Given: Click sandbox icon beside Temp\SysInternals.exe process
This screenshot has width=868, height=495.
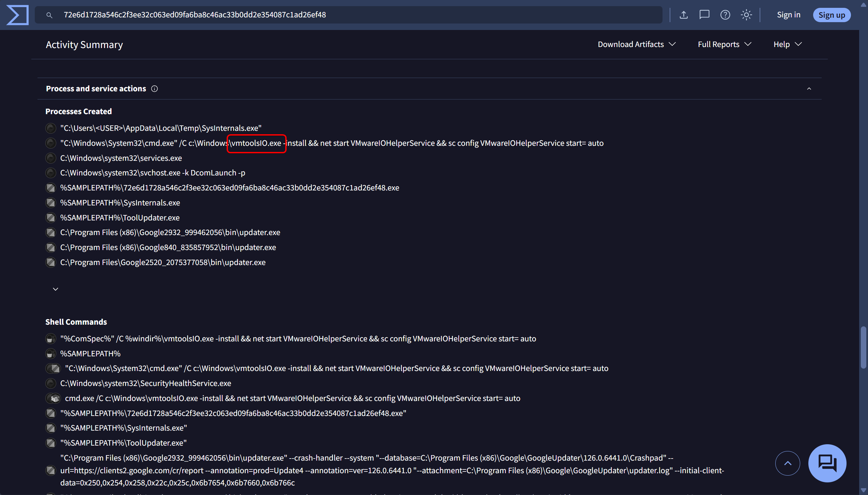Looking at the screenshot, I should [x=51, y=128].
